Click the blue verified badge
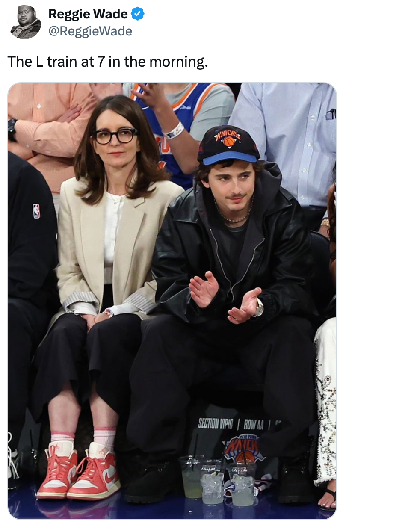Image resolution: width=420 pixels, height=532 pixels. pos(138,14)
